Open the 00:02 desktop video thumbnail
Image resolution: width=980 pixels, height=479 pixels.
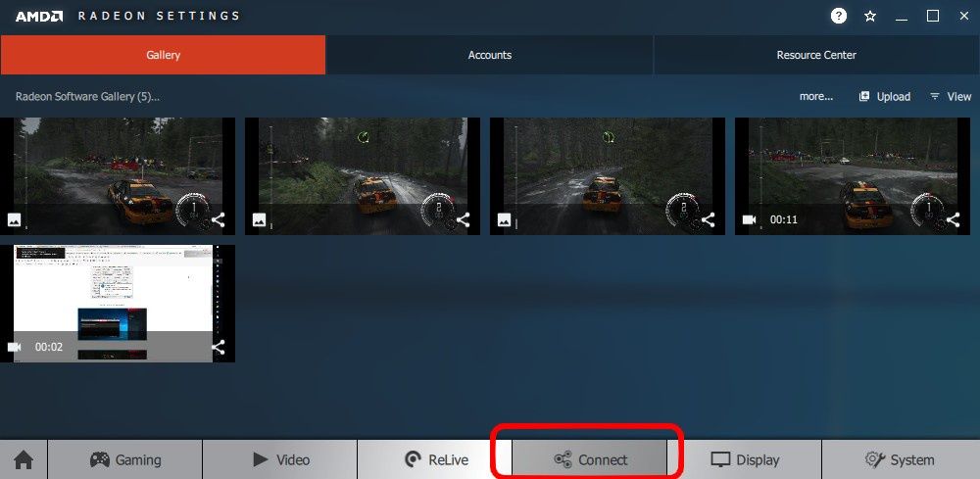pos(118,304)
